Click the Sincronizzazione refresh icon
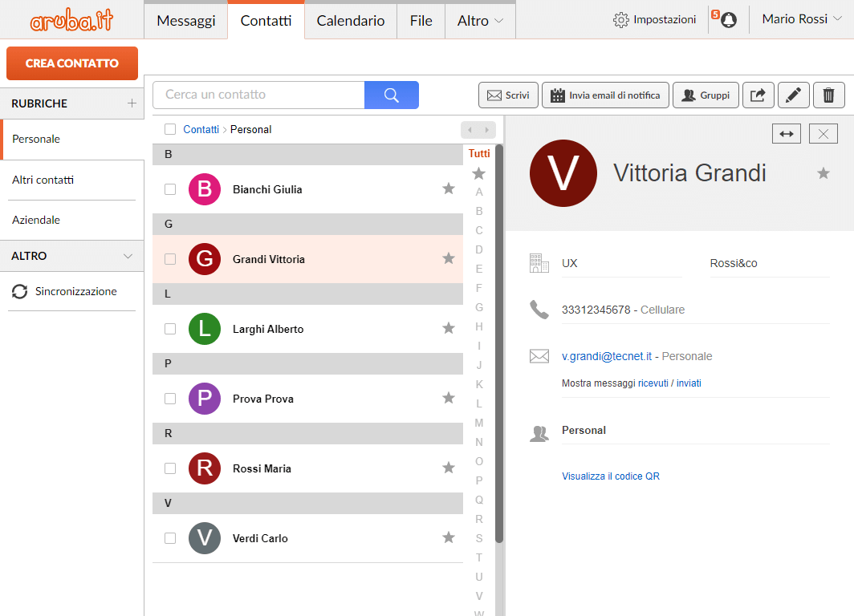854x616 pixels. pos(19,292)
